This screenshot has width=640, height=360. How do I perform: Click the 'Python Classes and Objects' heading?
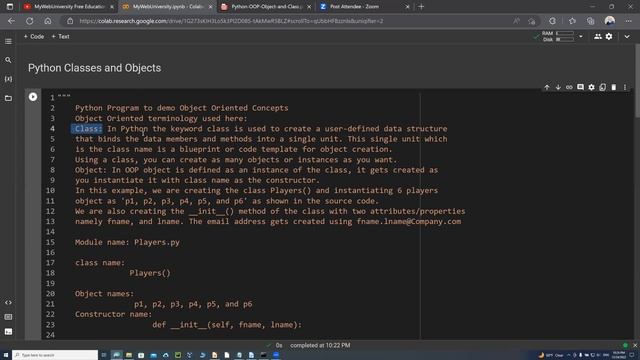(x=95, y=68)
